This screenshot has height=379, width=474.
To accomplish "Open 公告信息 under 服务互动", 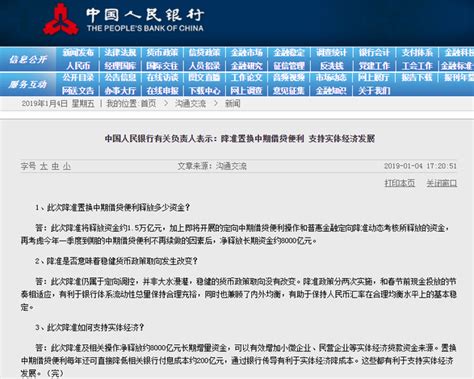I will (120, 78).
